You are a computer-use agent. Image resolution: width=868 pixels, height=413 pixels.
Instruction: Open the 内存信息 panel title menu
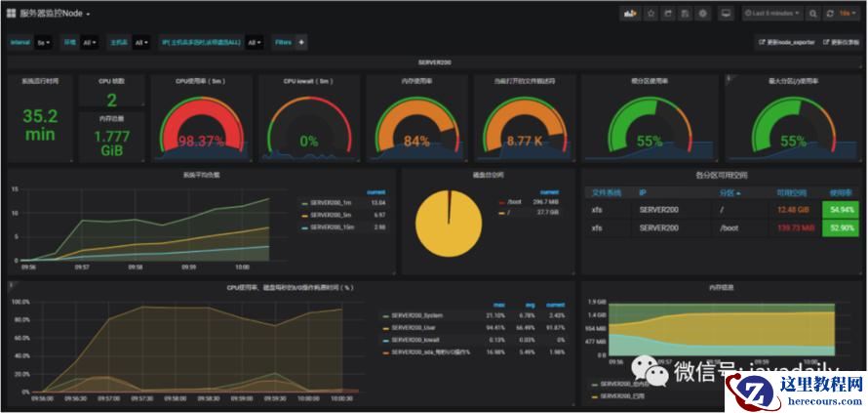click(722, 287)
